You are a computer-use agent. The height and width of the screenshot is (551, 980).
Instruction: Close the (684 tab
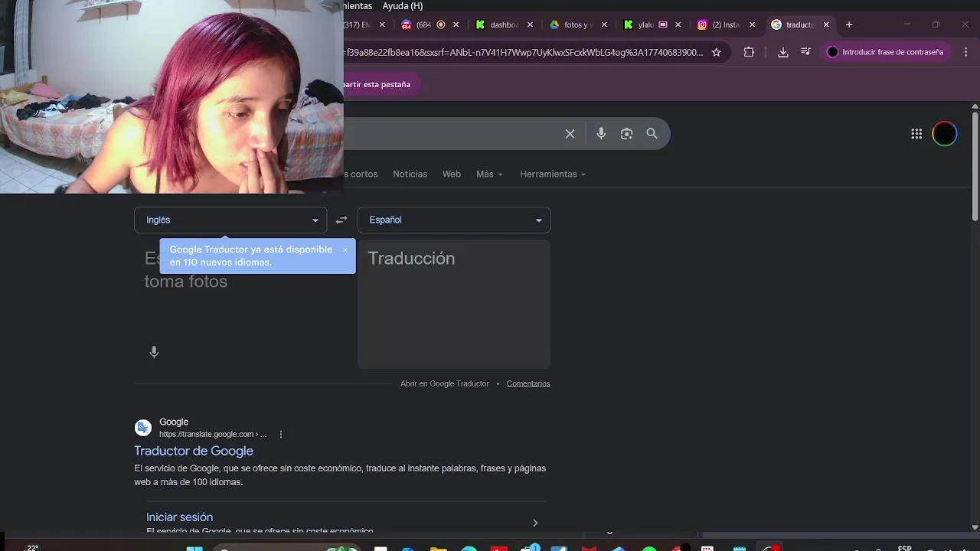click(x=456, y=24)
